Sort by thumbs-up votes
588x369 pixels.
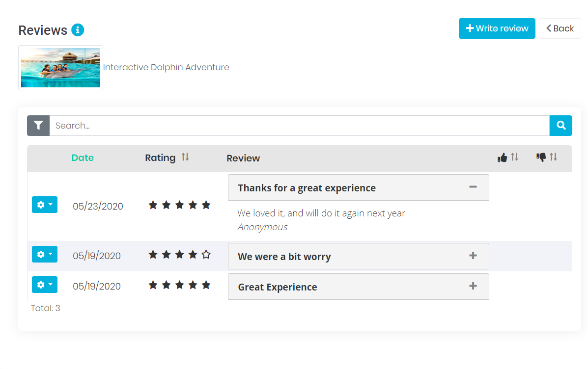tap(508, 158)
